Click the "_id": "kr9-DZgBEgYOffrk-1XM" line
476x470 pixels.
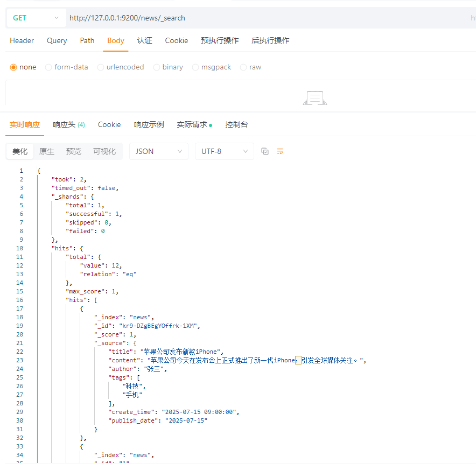147,326
